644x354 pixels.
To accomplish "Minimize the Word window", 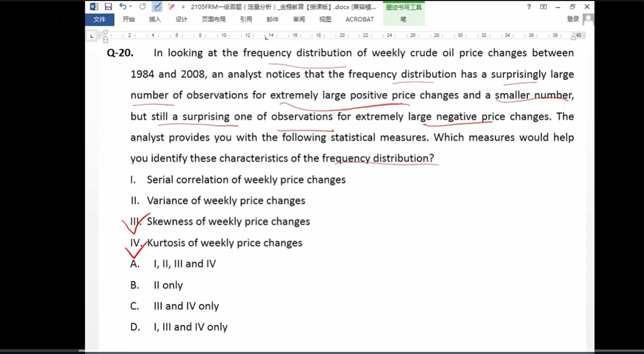I will tap(558, 6).
